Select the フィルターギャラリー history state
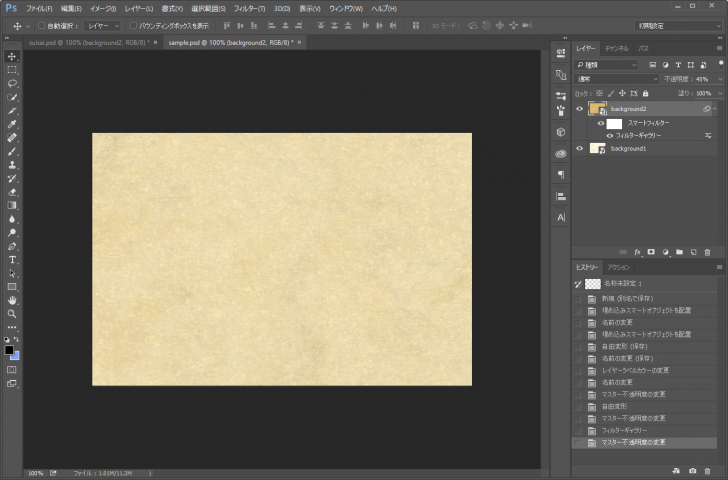 [644, 430]
